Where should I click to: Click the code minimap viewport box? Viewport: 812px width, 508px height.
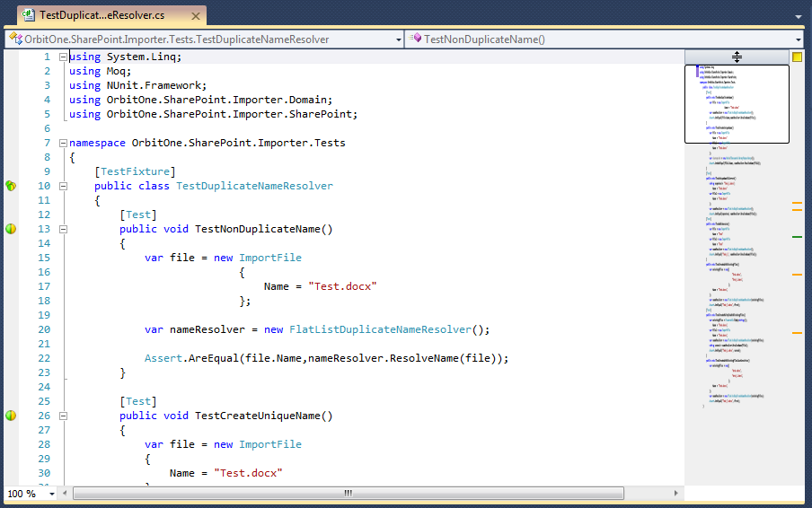[737, 104]
